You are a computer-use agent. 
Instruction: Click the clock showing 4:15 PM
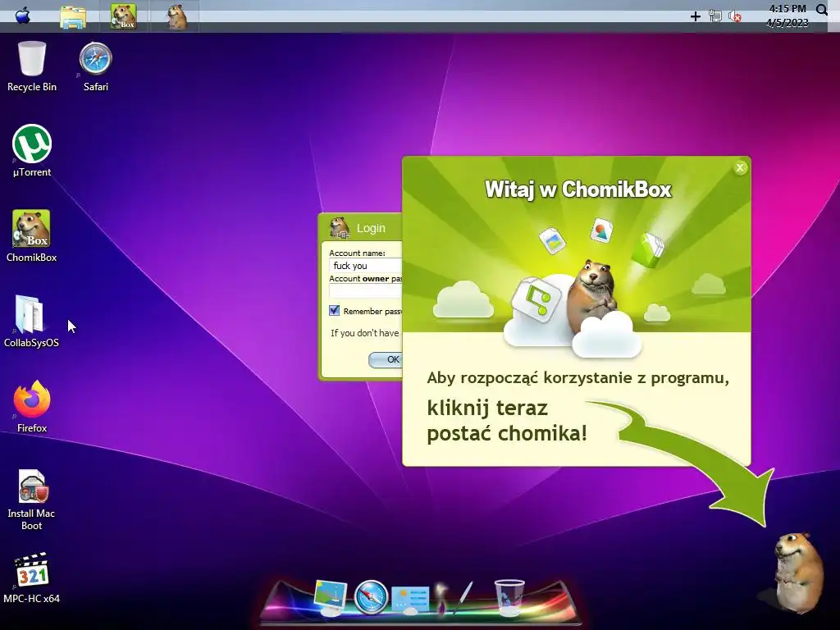click(787, 8)
